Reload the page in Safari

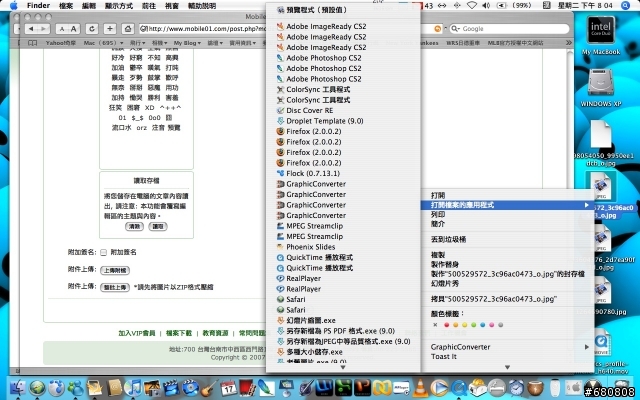click(91, 29)
